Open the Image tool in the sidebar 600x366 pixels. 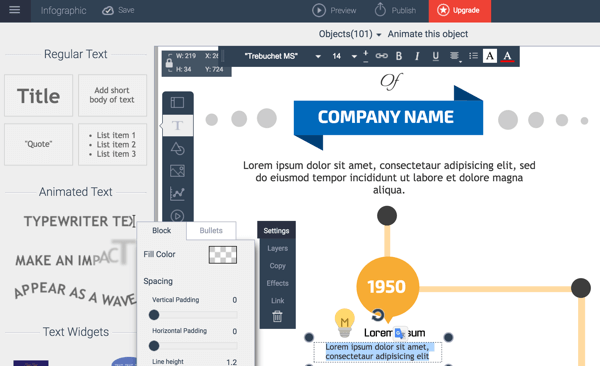point(178,171)
